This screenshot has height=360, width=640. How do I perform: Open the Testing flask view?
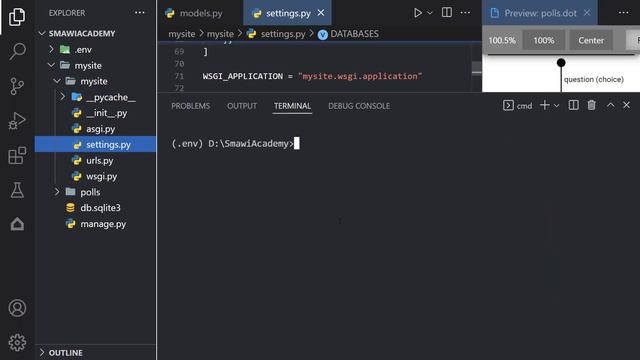tap(17, 190)
